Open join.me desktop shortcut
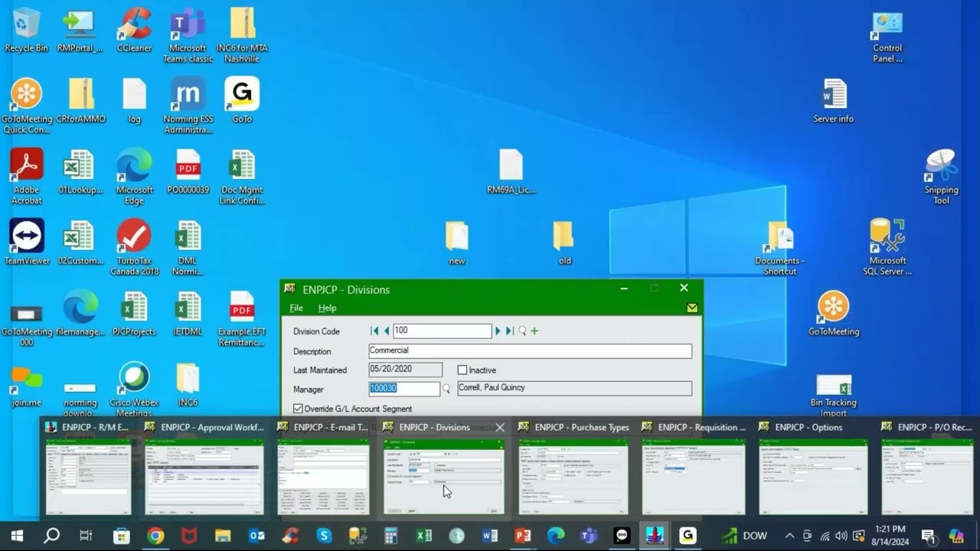Screen dimensions: 980x551 (27, 385)
